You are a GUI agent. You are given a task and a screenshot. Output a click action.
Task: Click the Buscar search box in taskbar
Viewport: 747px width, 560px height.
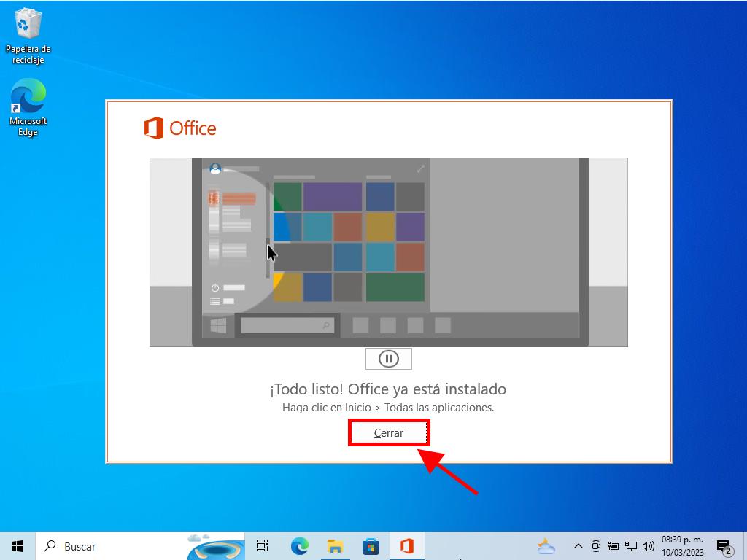coord(109,545)
